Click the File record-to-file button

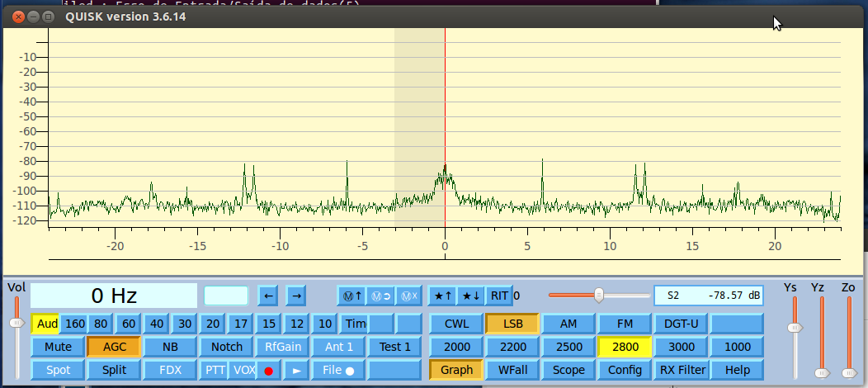(338, 370)
